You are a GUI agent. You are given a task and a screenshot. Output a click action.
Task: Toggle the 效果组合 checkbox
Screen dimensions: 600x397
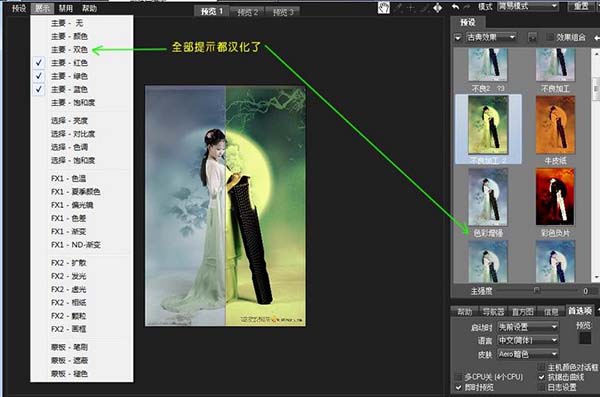pyautogui.click(x=551, y=37)
